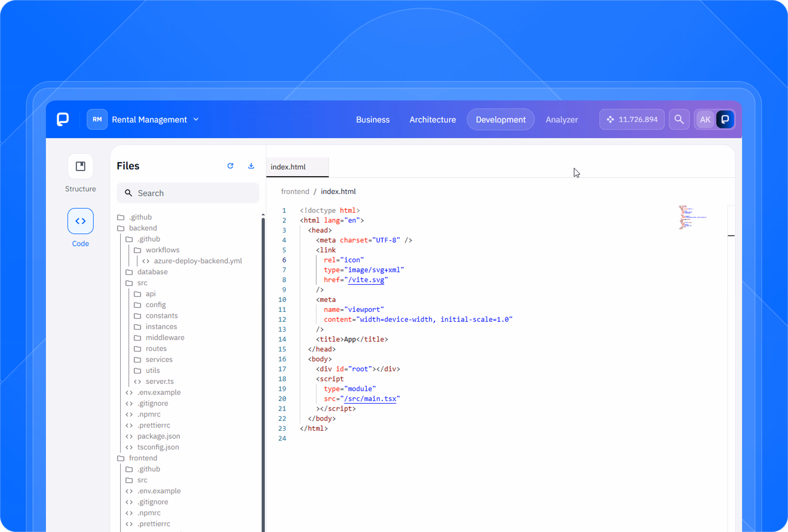Open server.ts file
Viewport: 788px width, 532px height.
click(x=154, y=381)
